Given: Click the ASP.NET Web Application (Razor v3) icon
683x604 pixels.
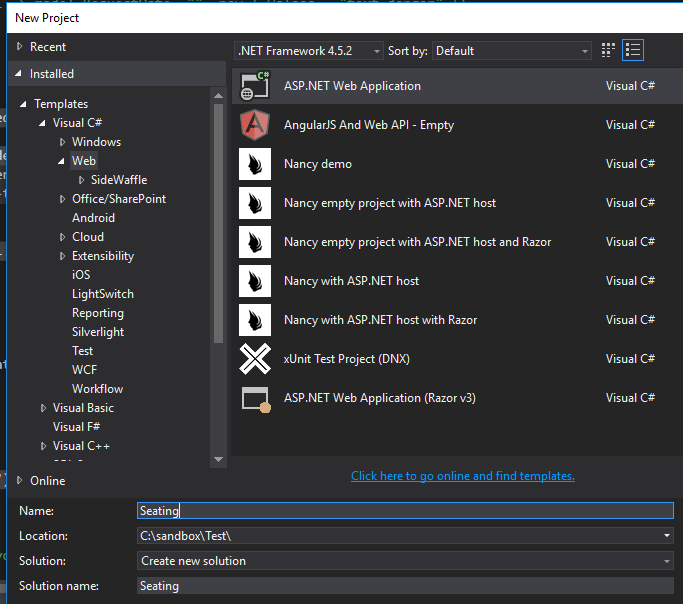Looking at the screenshot, I should (x=256, y=398).
